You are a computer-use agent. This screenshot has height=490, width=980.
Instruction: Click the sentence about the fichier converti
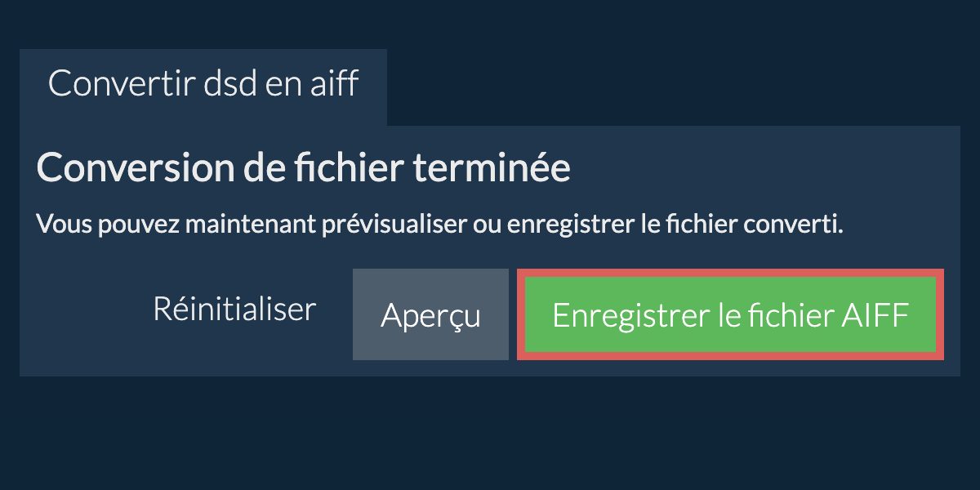click(x=439, y=224)
